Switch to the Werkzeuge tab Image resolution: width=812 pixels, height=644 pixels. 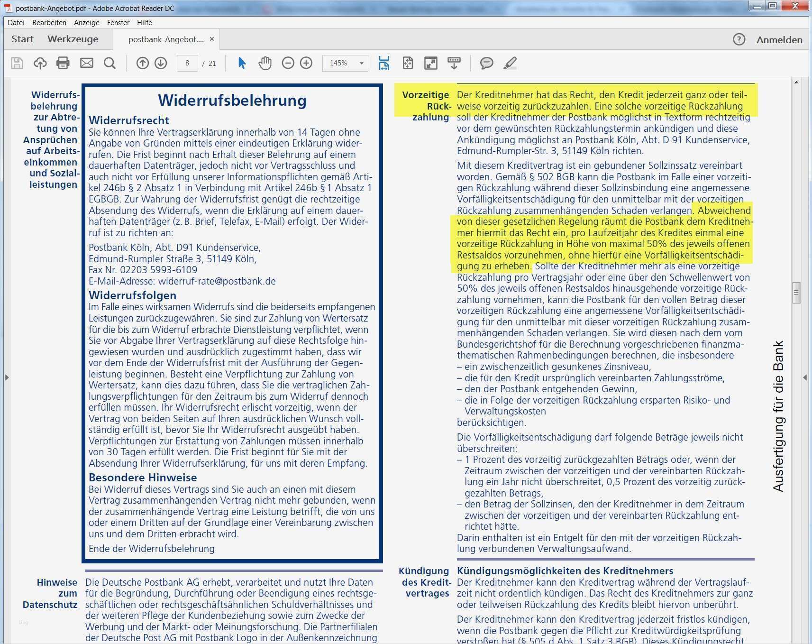coord(73,39)
